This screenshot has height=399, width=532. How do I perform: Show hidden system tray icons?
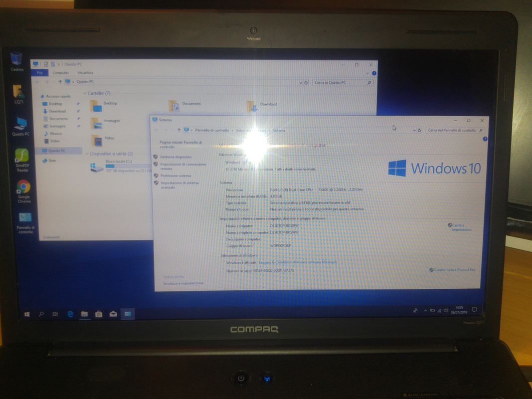click(x=425, y=310)
